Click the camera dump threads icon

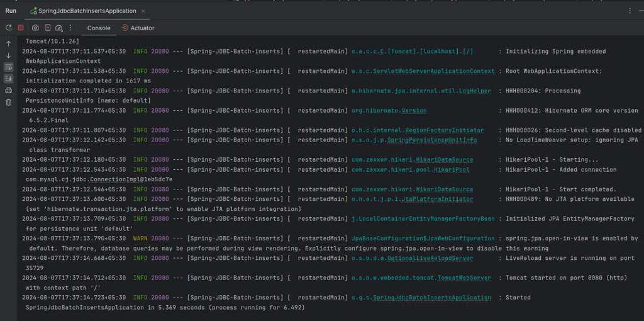(x=35, y=28)
